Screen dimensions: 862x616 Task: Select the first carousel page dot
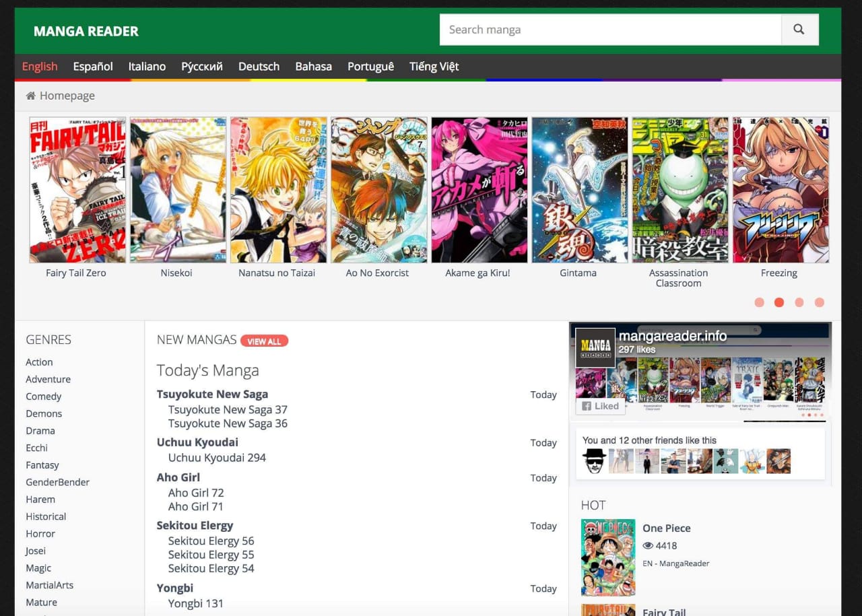coord(760,302)
